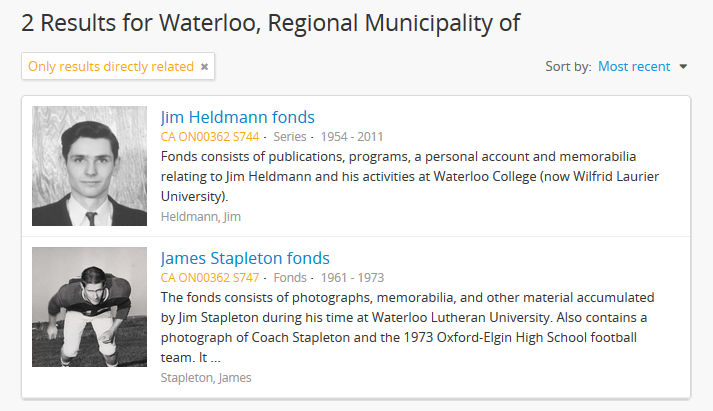This screenshot has height=411, width=713.
Task: Open the 'James Stapleton fonds' title link
Action: pos(245,258)
